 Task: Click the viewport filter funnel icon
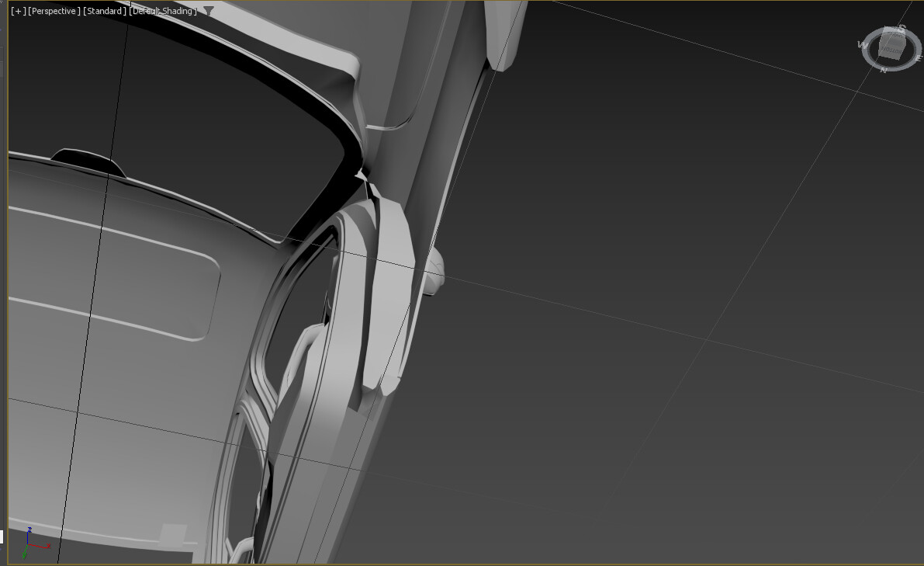click(x=208, y=11)
